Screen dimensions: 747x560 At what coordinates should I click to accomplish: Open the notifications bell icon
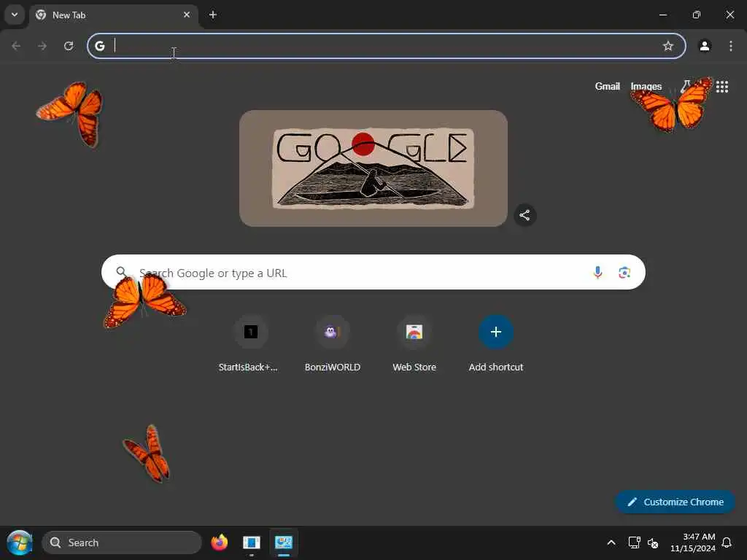[x=727, y=542]
